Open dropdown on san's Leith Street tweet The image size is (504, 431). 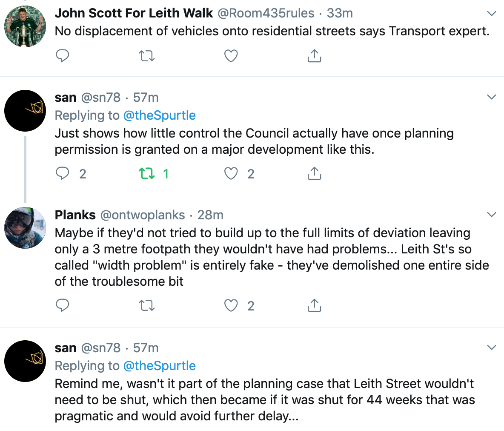(492, 348)
